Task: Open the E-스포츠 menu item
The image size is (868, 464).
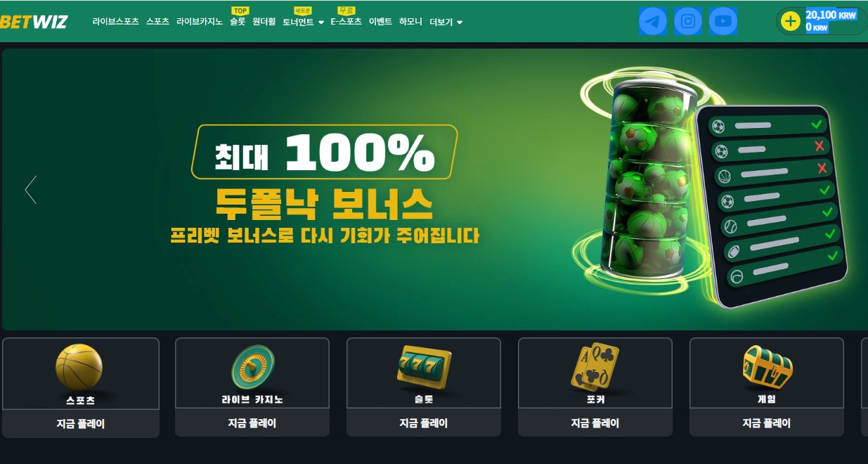Action: [x=346, y=22]
